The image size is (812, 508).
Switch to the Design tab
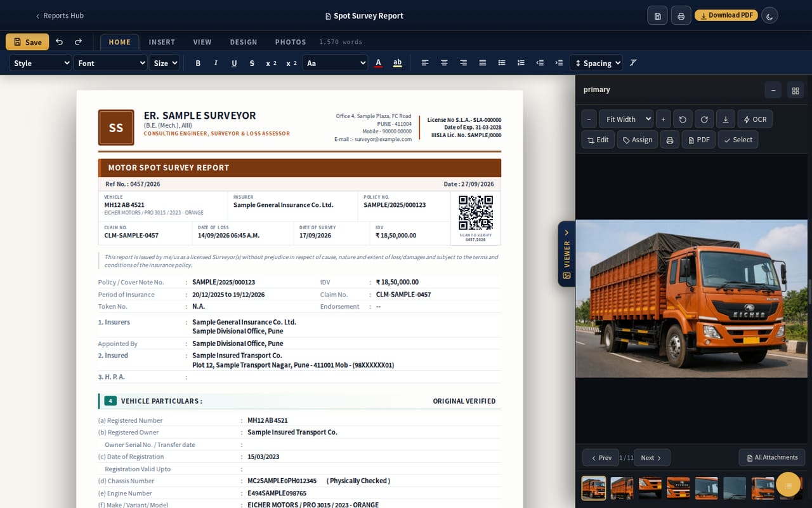[x=244, y=42]
